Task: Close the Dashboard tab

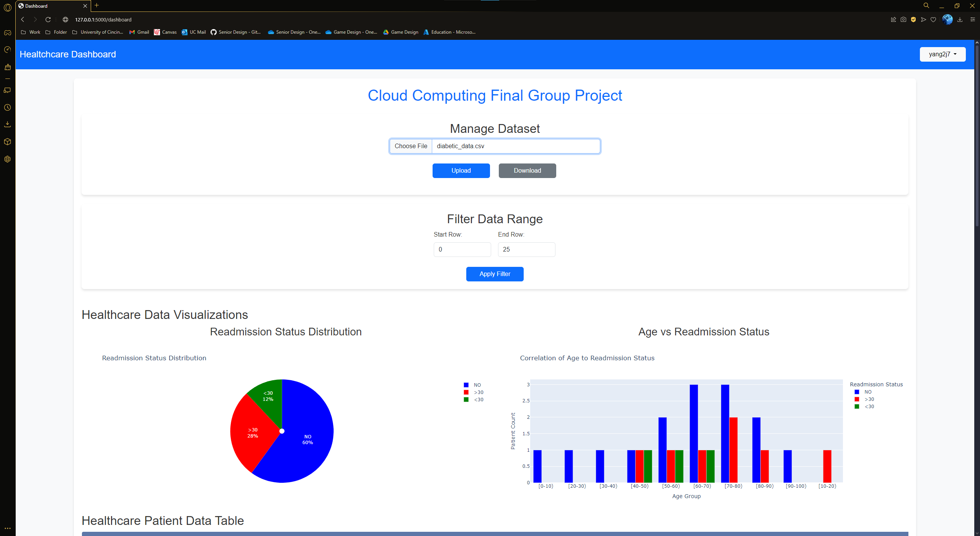Action: [85, 6]
